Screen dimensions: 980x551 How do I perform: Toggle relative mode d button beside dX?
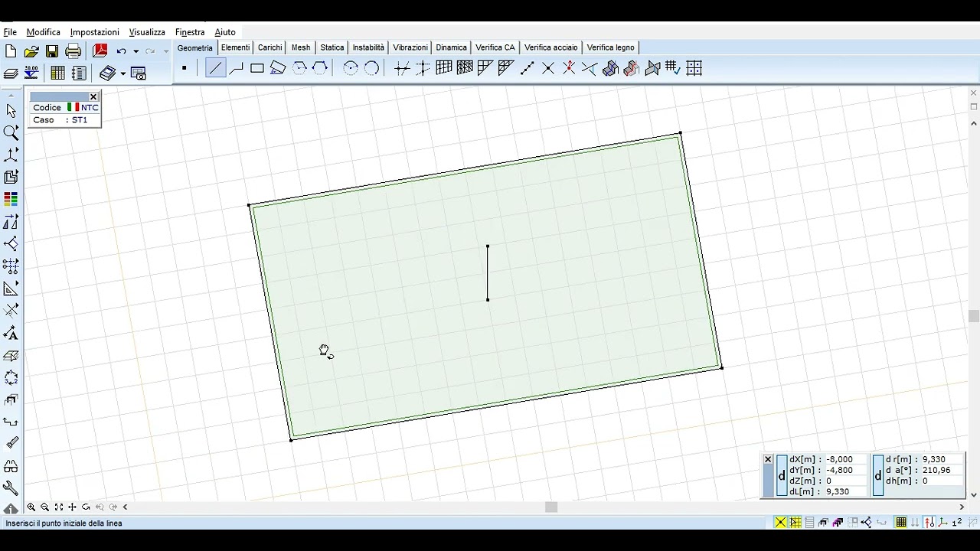(x=782, y=475)
